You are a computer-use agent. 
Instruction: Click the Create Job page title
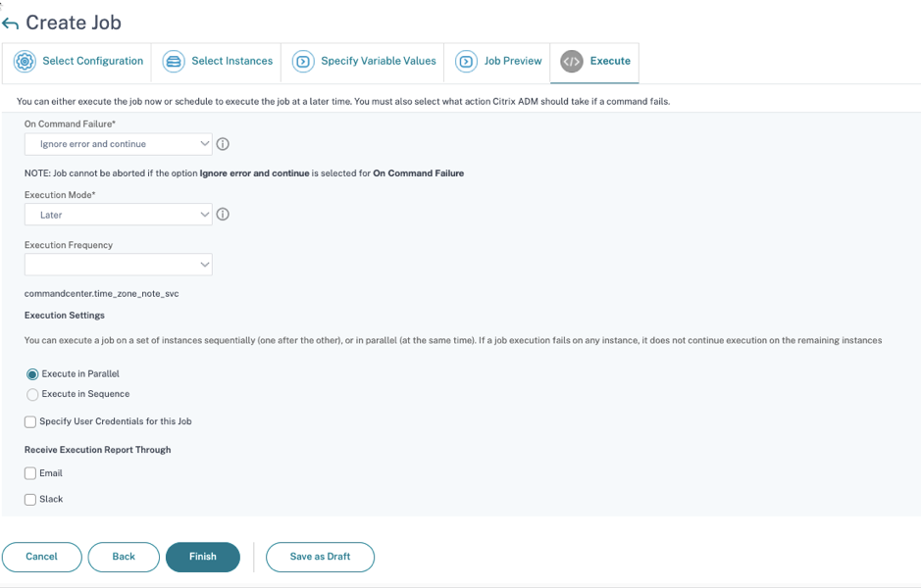click(74, 23)
